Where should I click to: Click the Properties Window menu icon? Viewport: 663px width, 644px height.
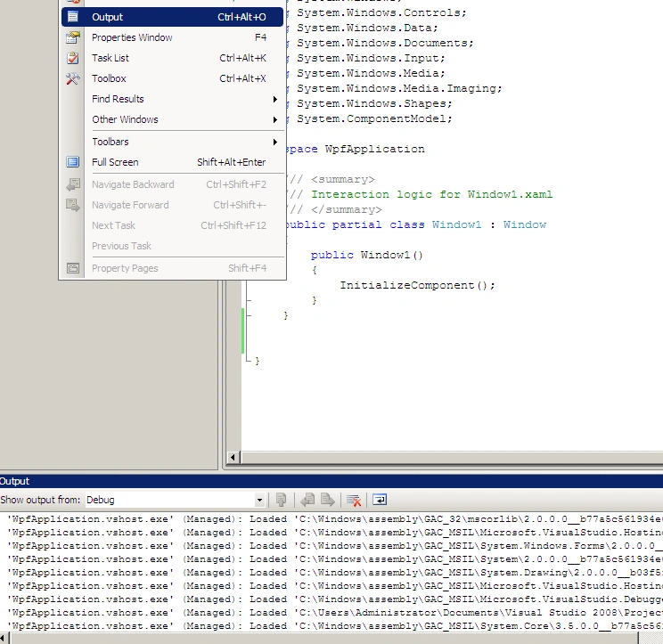(x=73, y=37)
